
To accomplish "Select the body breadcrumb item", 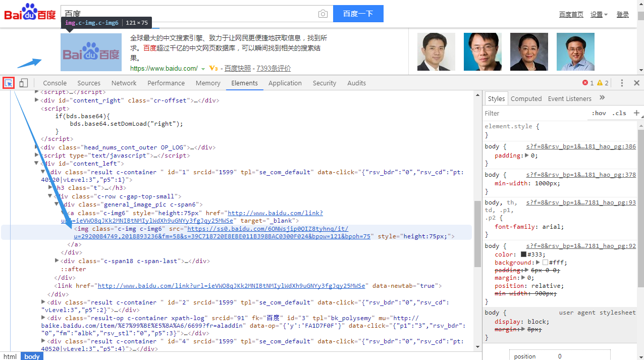I will point(32,356).
